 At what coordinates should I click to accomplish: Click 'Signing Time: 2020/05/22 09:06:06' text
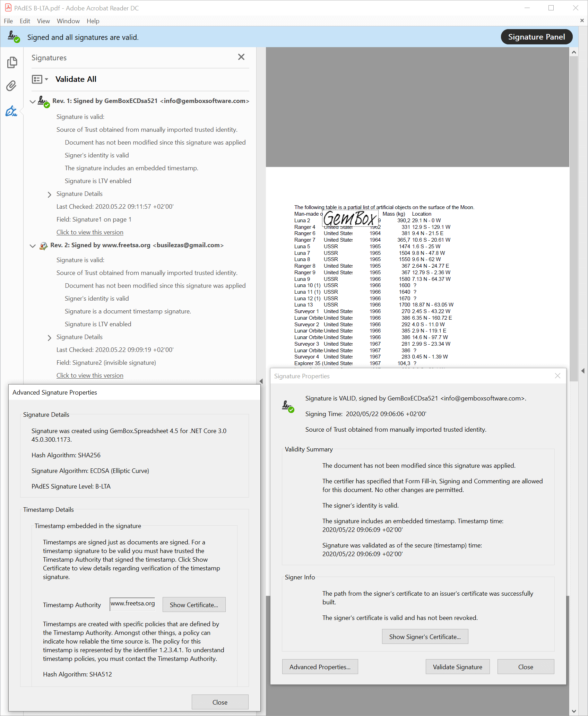366,414
